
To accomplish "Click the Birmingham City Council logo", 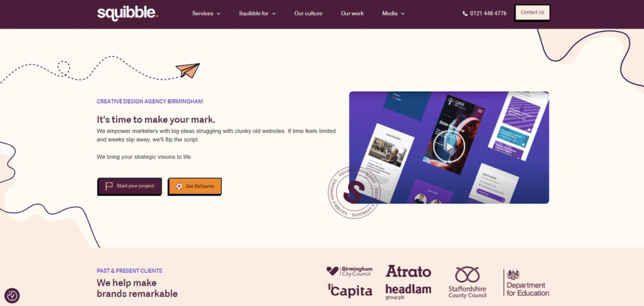I will [350, 271].
